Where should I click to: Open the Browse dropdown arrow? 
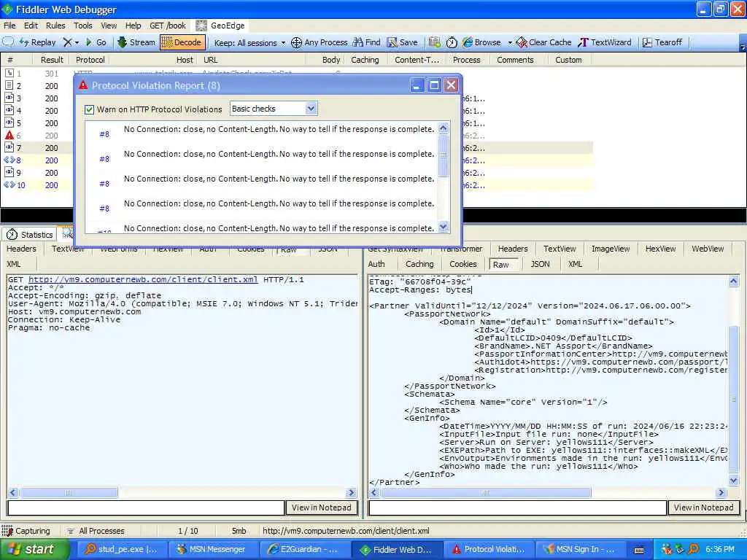(x=510, y=42)
